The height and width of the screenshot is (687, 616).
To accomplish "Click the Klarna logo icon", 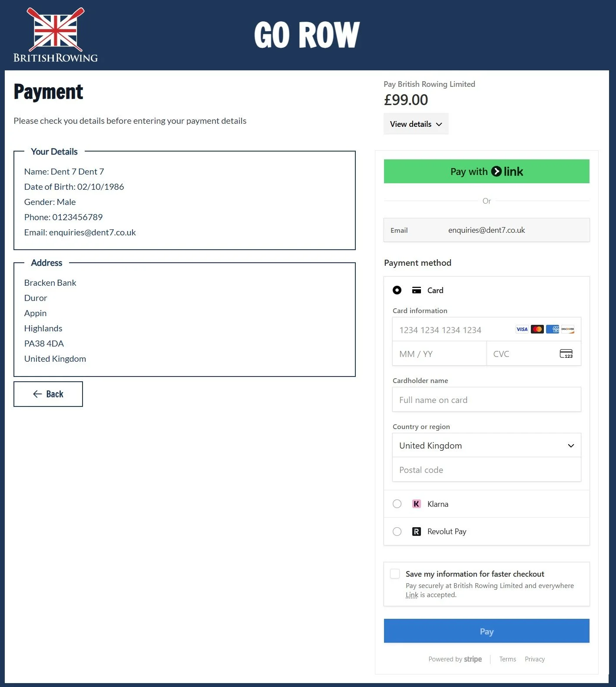I will (x=416, y=504).
